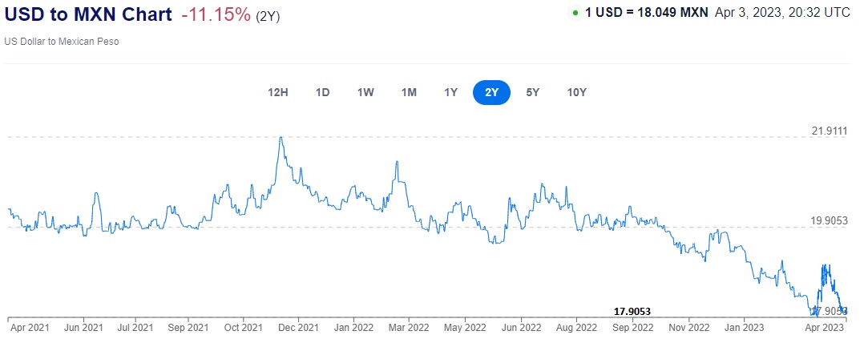Click the 19.9053 midline value label

click(x=829, y=220)
